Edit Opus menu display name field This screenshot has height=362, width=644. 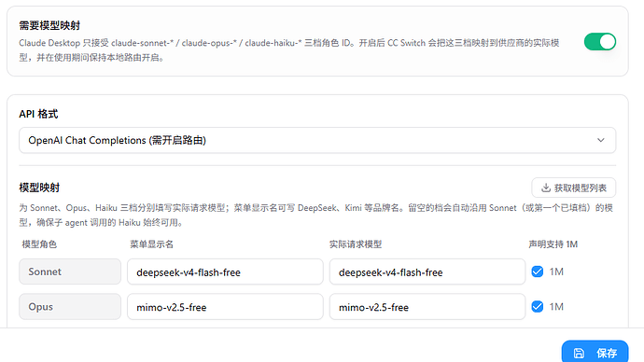(x=225, y=307)
